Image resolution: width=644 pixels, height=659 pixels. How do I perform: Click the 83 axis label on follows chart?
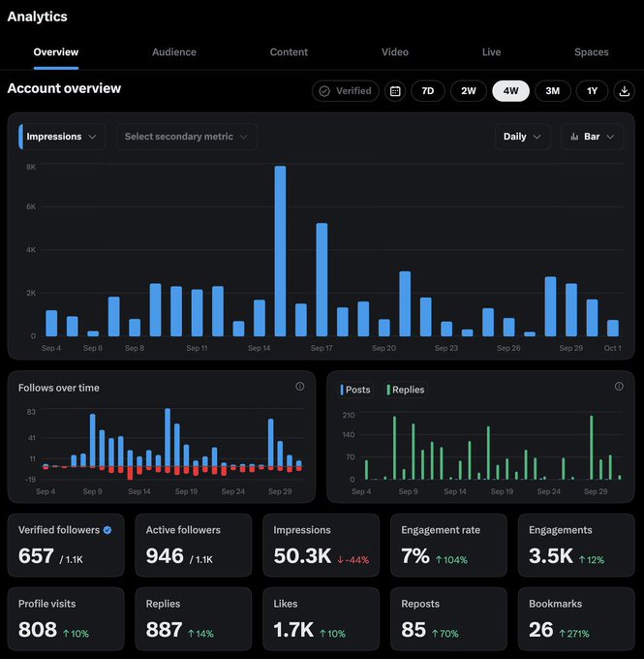(x=32, y=412)
